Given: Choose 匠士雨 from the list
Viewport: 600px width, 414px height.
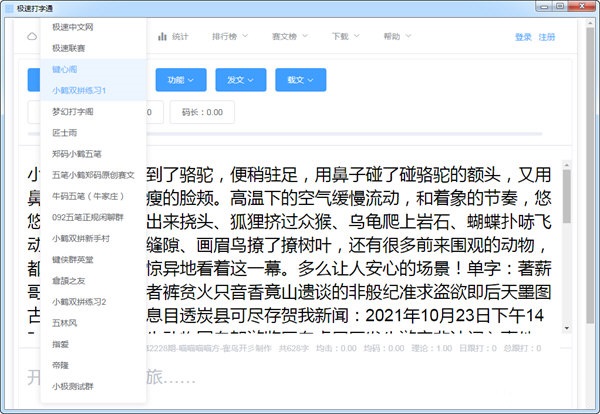Looking at the screenshot, I should 93,133.
